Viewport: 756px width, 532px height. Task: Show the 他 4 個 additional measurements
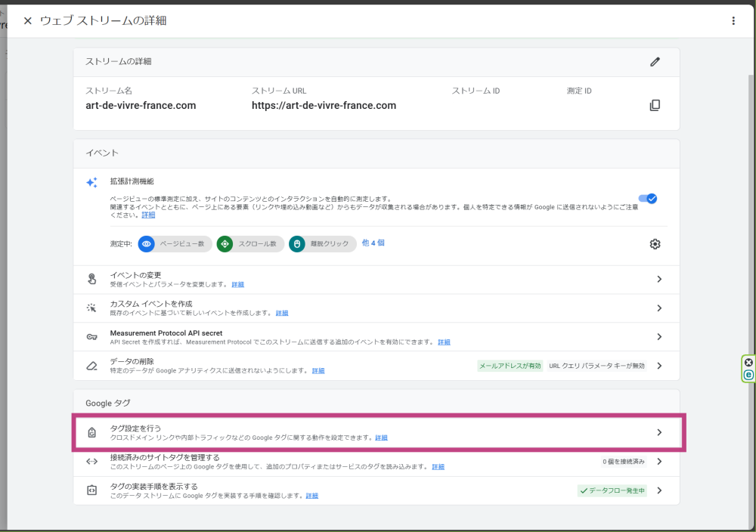pyautogui.click(x=373, y=243)
